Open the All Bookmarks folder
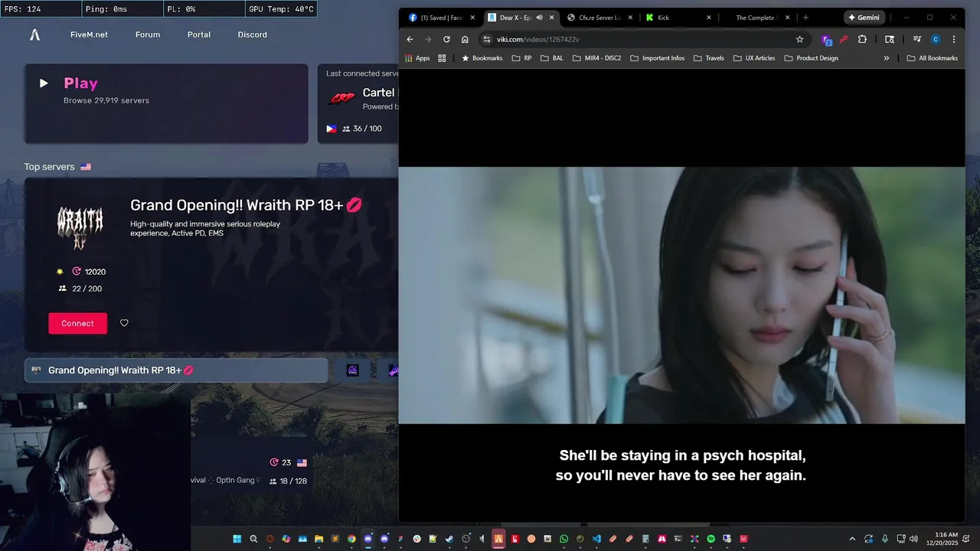 (x=932, y=58)
